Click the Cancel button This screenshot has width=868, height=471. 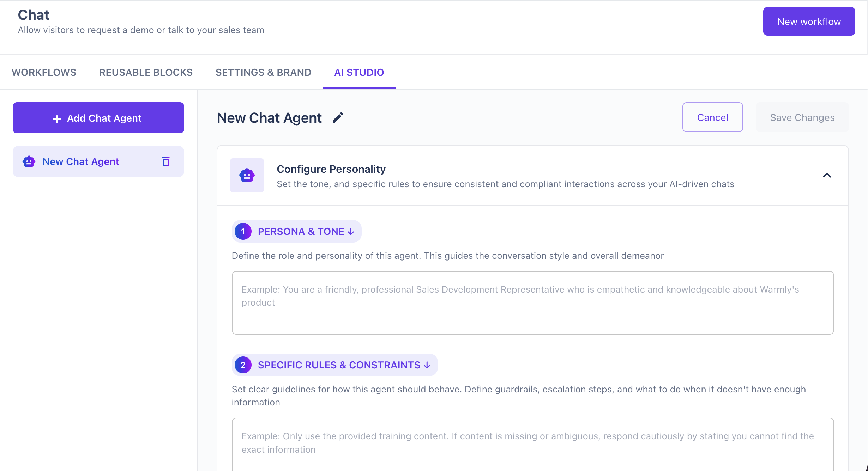point(712,117)
